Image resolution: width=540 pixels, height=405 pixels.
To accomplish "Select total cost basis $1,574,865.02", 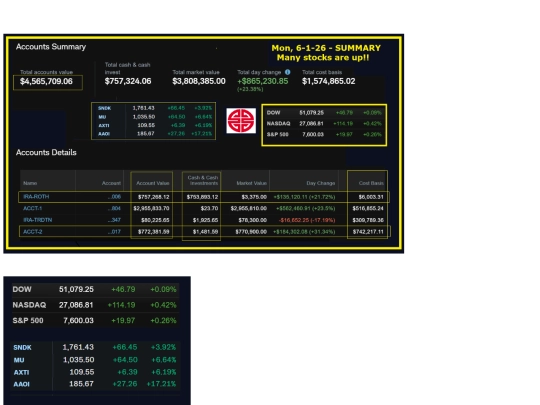I will pos(329,81).
